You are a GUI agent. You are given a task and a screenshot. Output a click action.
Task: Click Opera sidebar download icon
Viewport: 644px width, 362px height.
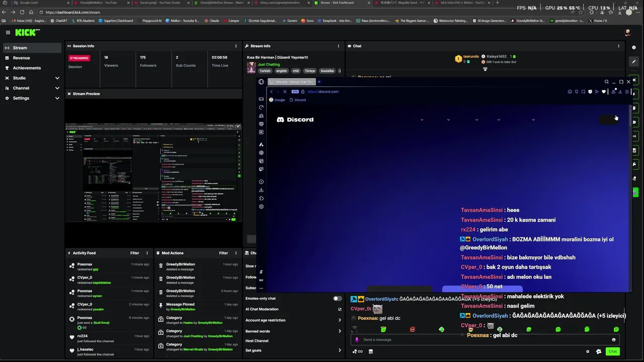[261, 190]
